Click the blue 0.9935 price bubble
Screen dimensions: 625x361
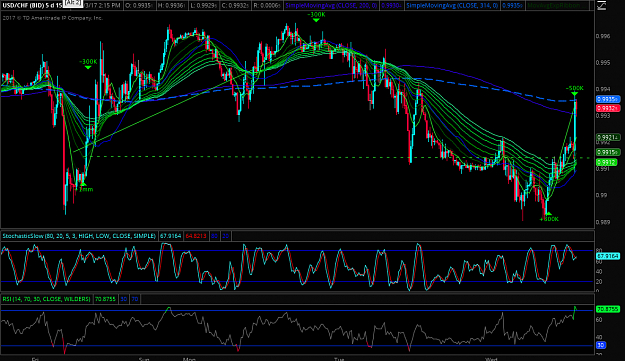[608, 99]
